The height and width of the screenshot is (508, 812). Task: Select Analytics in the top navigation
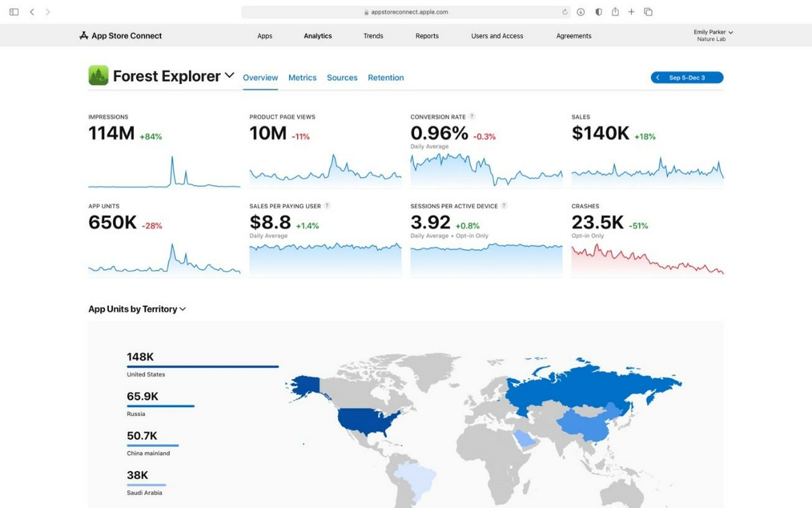(317, 36)
